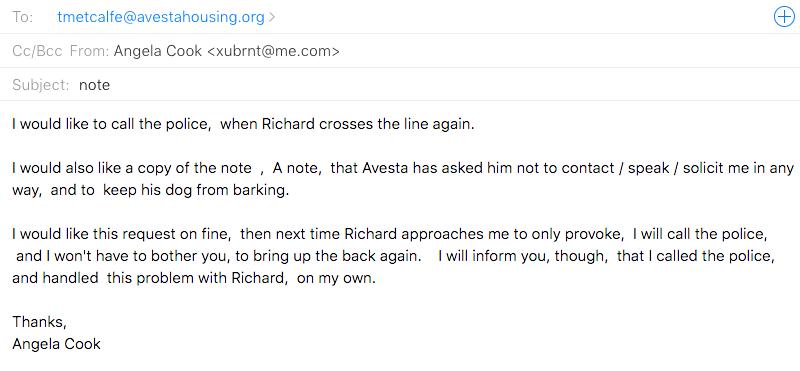Place cursor on "and handled this problem" line
This screenshot has height=371, width=800.
(x=194, y=279)
